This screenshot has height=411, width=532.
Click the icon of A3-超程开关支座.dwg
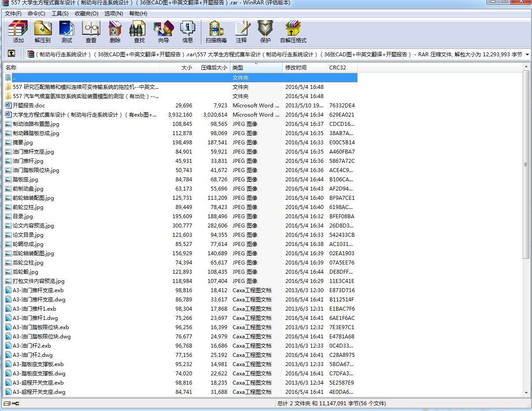pyautogui.click(x=8, y=392)
